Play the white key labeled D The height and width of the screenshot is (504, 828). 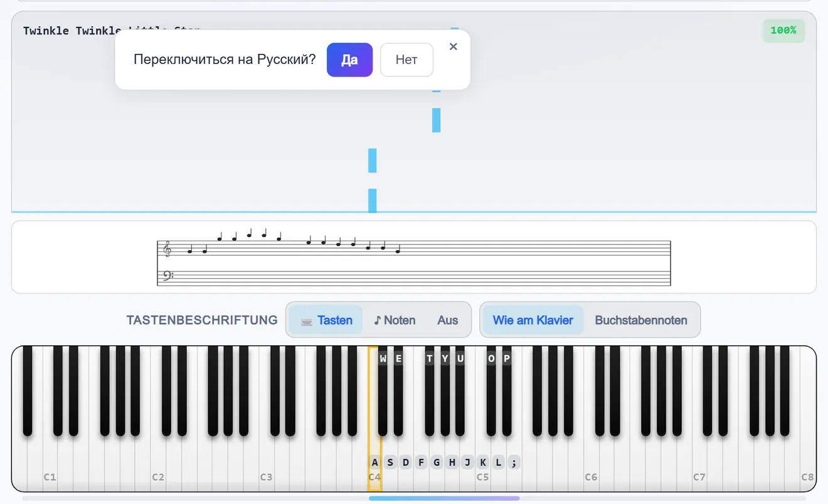[406, 464]
